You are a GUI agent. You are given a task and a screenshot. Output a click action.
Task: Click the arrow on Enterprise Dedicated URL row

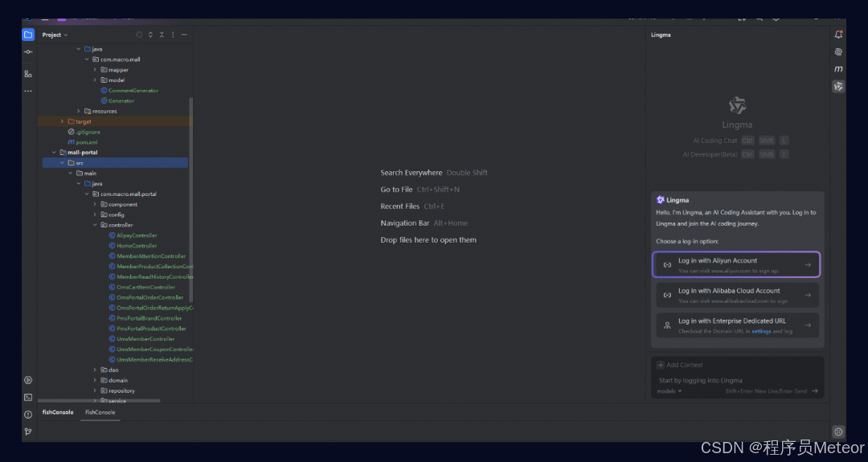808,325
